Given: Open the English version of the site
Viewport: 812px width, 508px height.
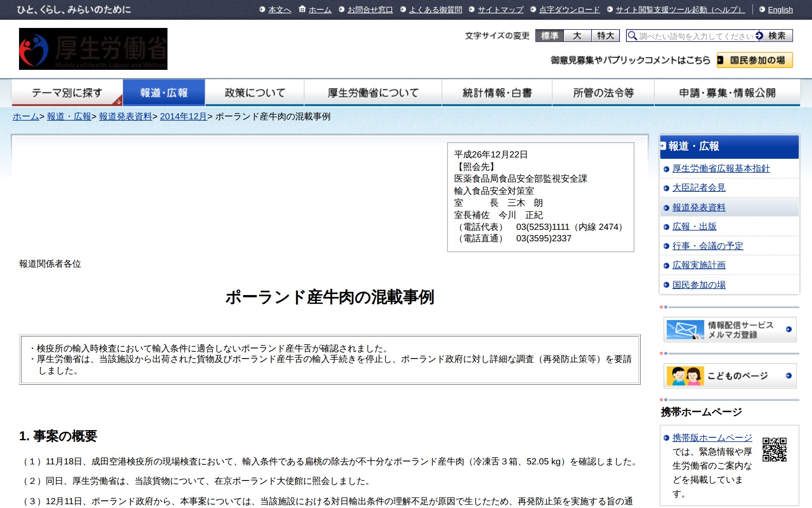Looking at the screenshot, I should [x=780, y=9].
